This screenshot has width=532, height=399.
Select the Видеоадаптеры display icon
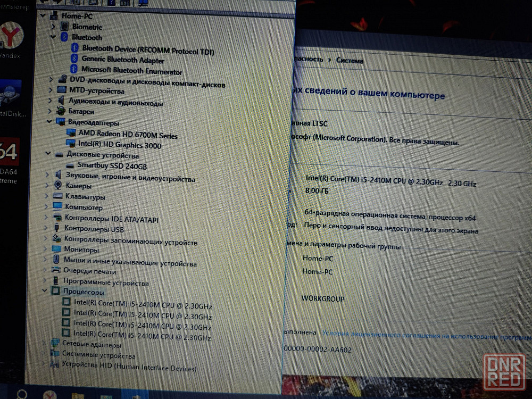coord(61,121)
